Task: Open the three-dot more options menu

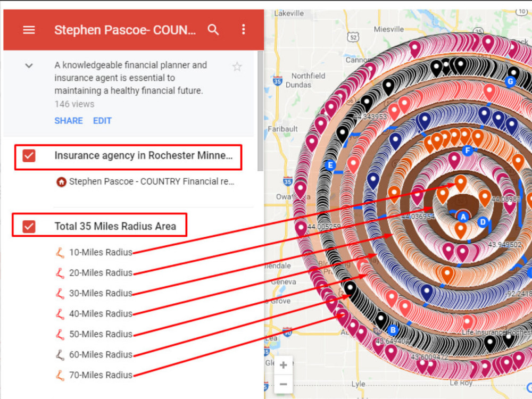Action: pyautogui.click(x=243, y=29)
